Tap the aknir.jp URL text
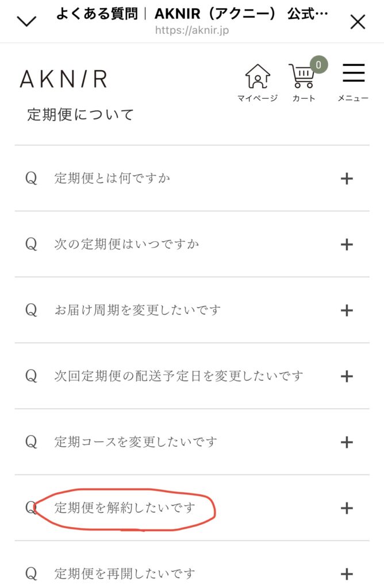This screenshot has width=384, height=588. (191, 30)
